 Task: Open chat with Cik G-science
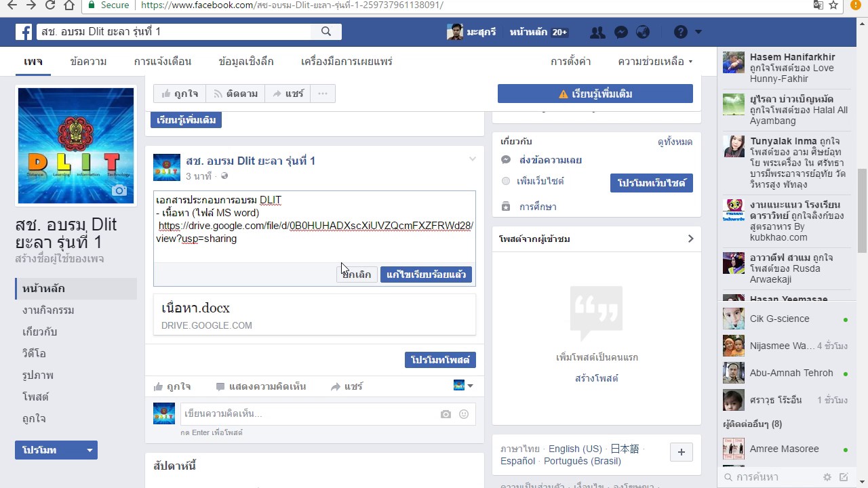[x=786, y=319]
